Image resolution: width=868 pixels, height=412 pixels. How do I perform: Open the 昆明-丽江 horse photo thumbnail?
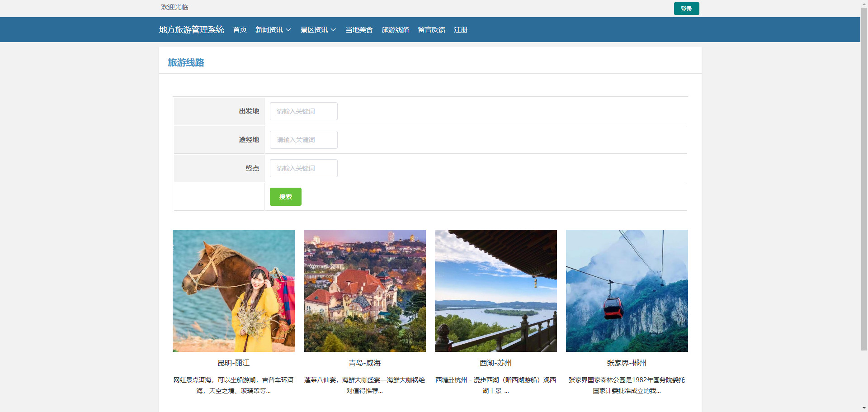coord(234,291)
